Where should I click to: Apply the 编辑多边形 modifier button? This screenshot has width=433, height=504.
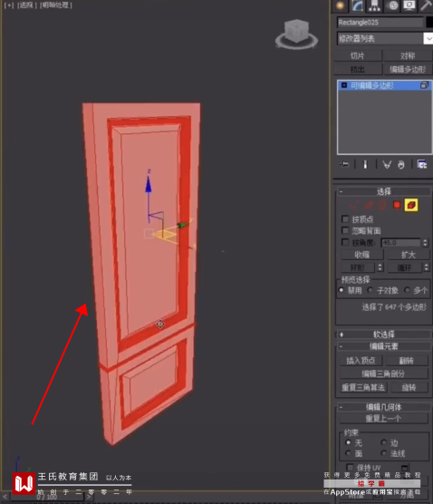[x=408, y=69]
